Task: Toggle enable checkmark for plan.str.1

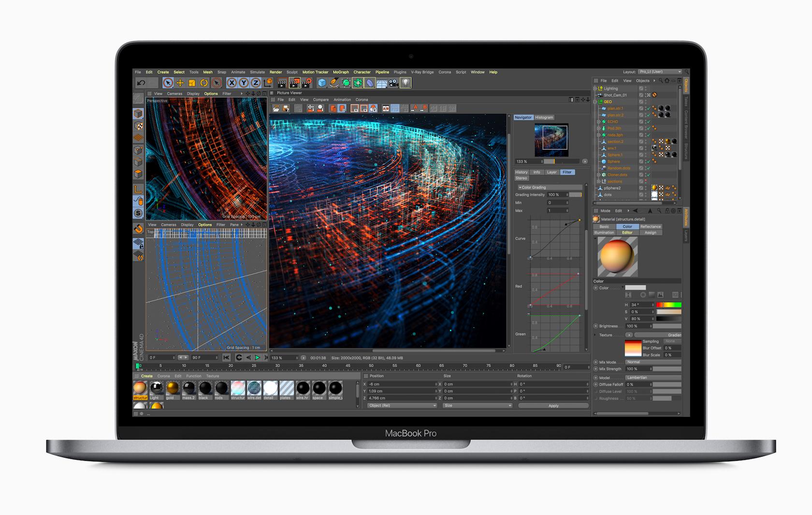Action: pyautogui.click(x=648, y=109)
